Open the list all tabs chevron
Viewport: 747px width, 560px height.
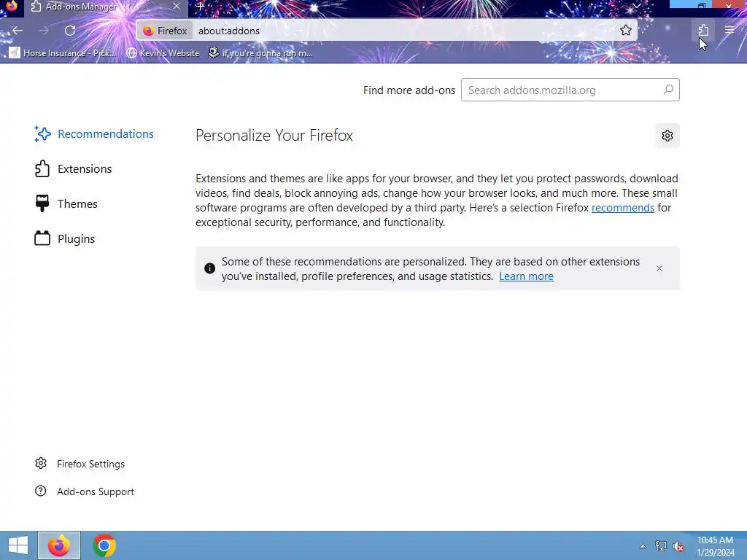[636, 6]
